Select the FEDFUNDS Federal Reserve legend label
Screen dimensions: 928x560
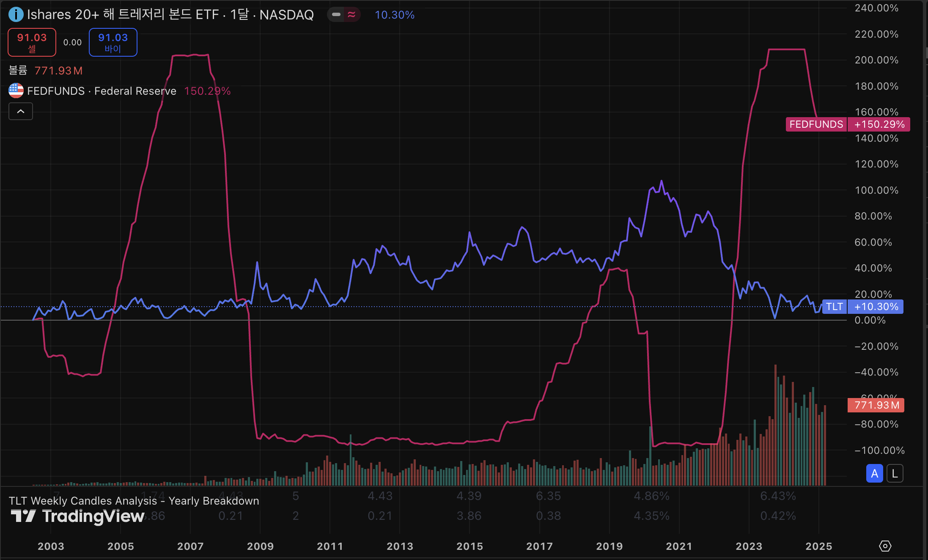tap(102, 91)
